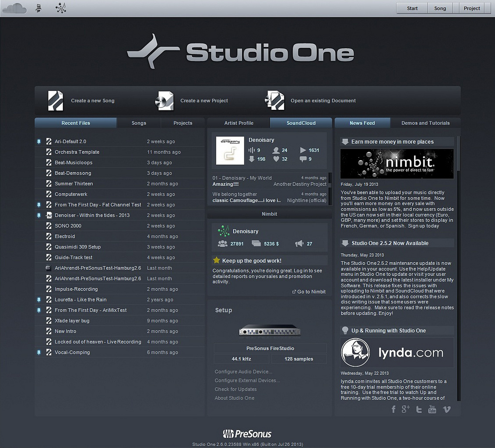Click the gold star beside Keep up the good work

tap(217, 260)
